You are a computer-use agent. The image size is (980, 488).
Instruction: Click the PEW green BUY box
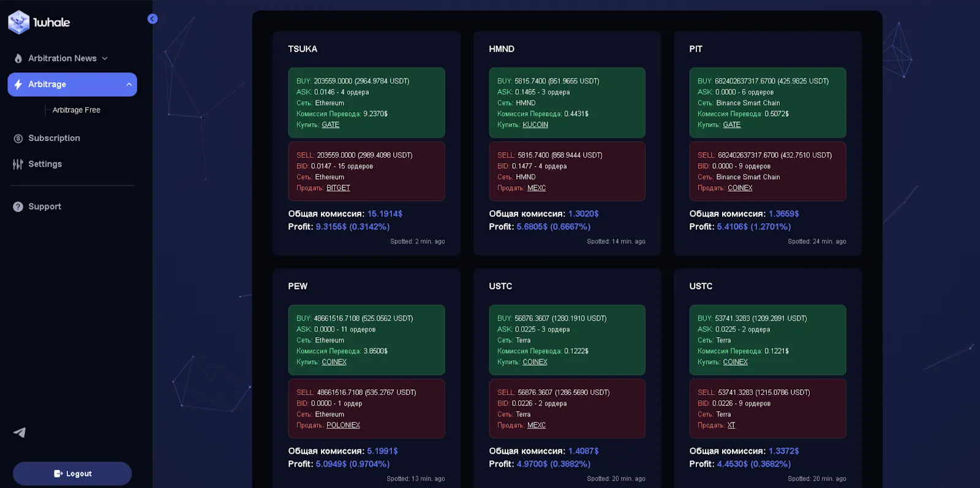coord(366,340)
